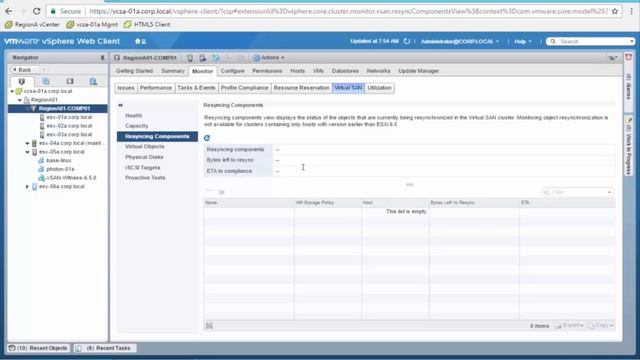The width and height of the screenshot is (640, 360).
Task: Select the Profile Compliance sub-tab
Action: click(244, 88)
